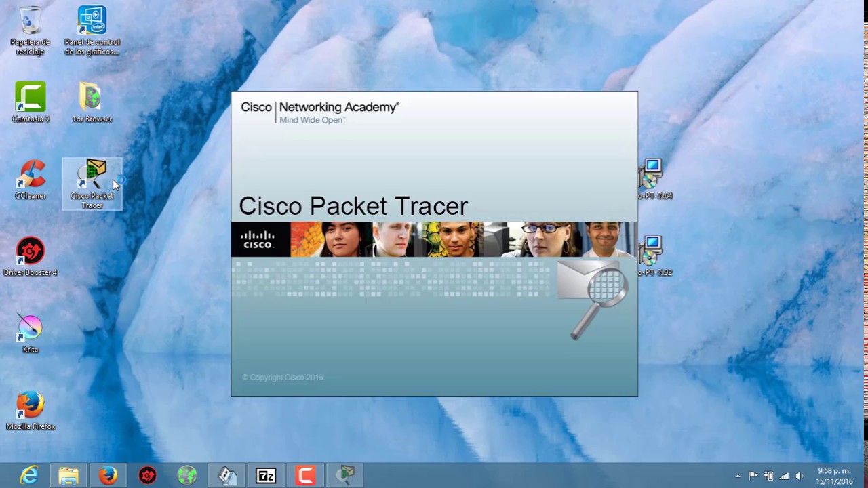Switch to Packet Tracer taskbar button
Screen dimensions: 868x488
pyautogui.click(x=345, y=476)
